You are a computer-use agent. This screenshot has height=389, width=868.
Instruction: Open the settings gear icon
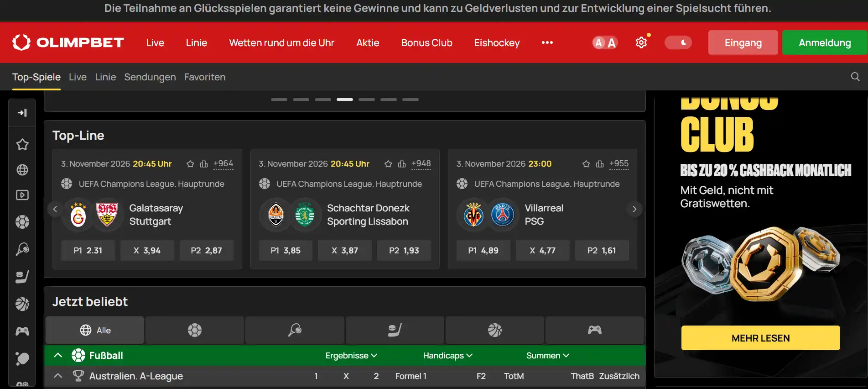[x=641, y=42]
